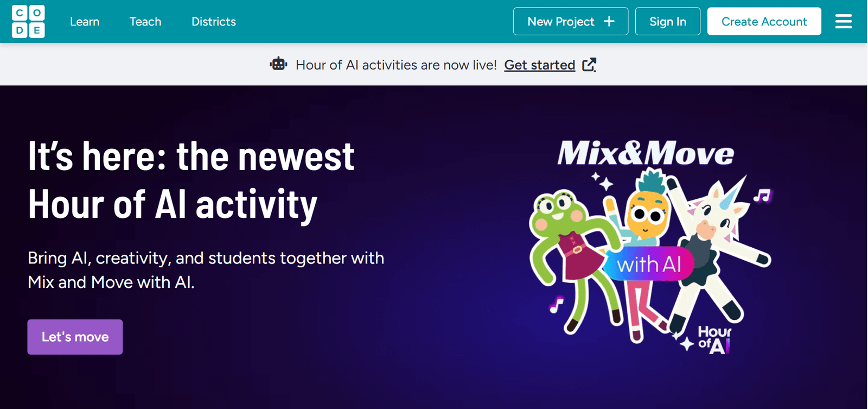
Task: Follow the Get started link
Action: (539, 65)
